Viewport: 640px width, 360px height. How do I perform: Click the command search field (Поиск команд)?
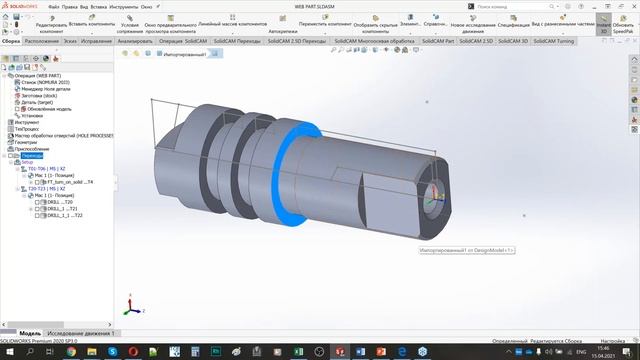tap(513, 7)
